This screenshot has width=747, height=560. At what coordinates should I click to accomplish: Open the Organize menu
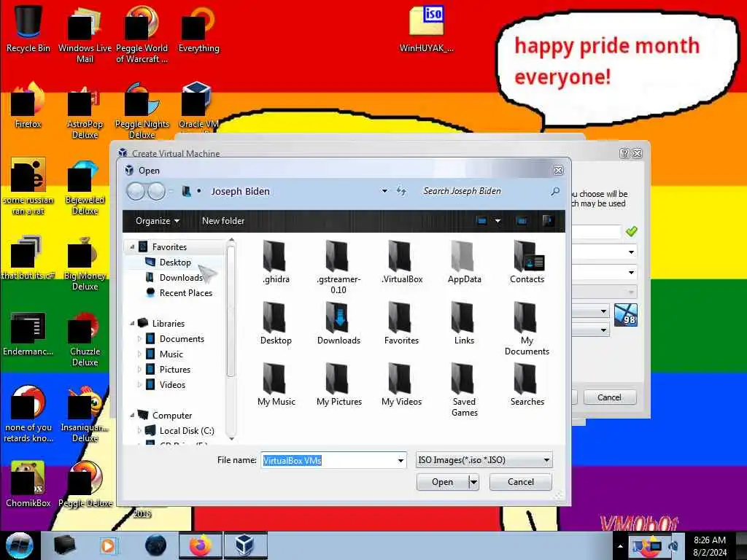pyautogui.click(x=158, y=221)
